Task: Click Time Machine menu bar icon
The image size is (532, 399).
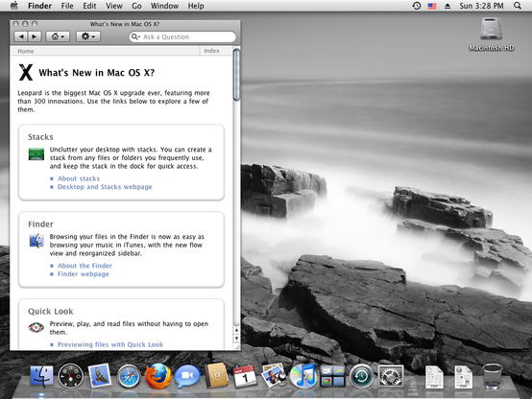Action: [x=417, y=6]
